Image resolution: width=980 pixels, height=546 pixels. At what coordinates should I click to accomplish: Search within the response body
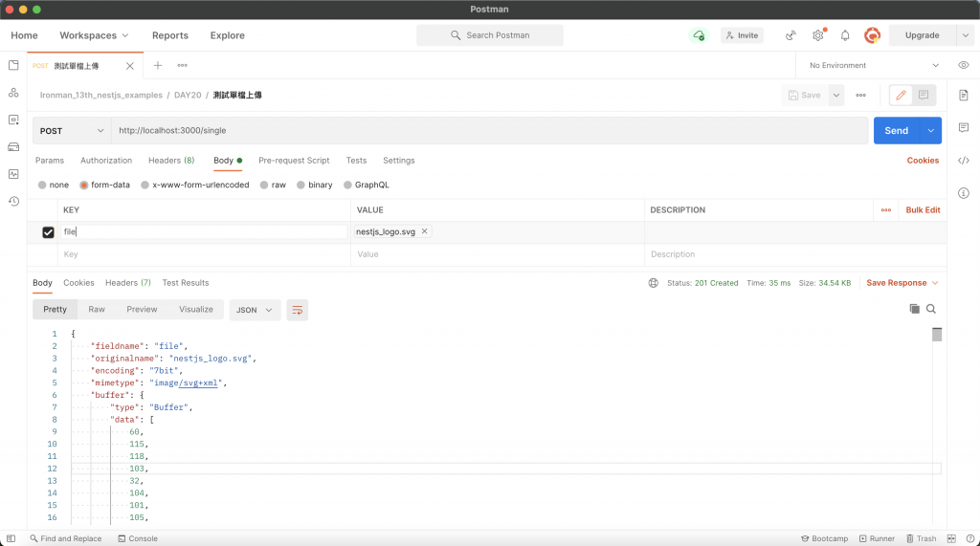pyautogui.click(x=930, y=309)
